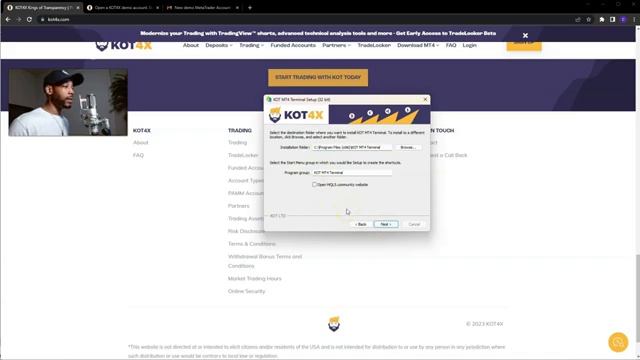Open footer Risk Disclosure link
640x360 pixels.
pyautogui.click(x=246, y=231)
